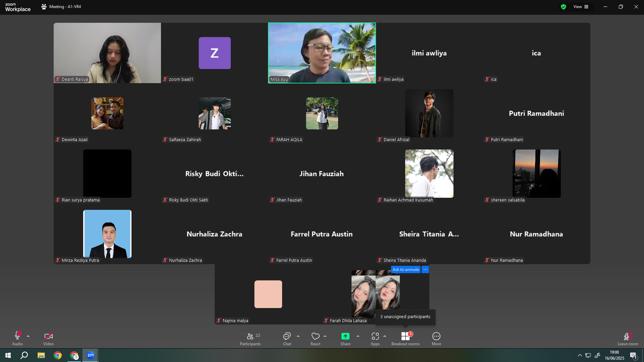Select the 'Putri Ramadhani' large name text
Viewport: 644px width, 362px height.
pyautogui.click(x=537, y=113)
